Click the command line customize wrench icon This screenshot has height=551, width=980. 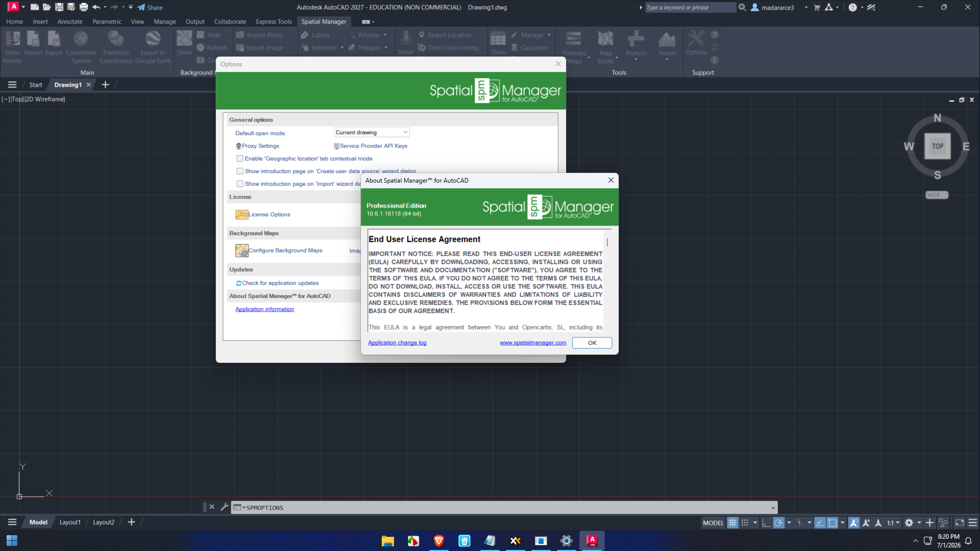224,507
